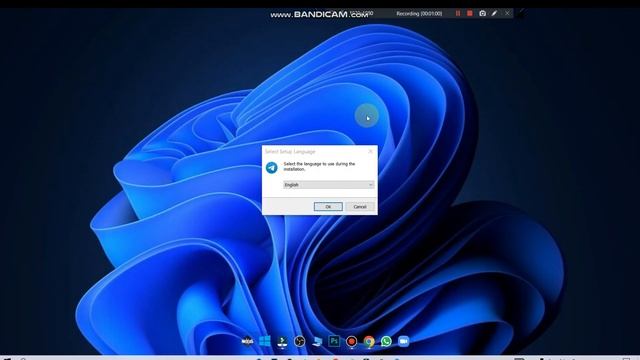Open Zoom from the dock
Screen dimensions: 640x360
point(403,341)
